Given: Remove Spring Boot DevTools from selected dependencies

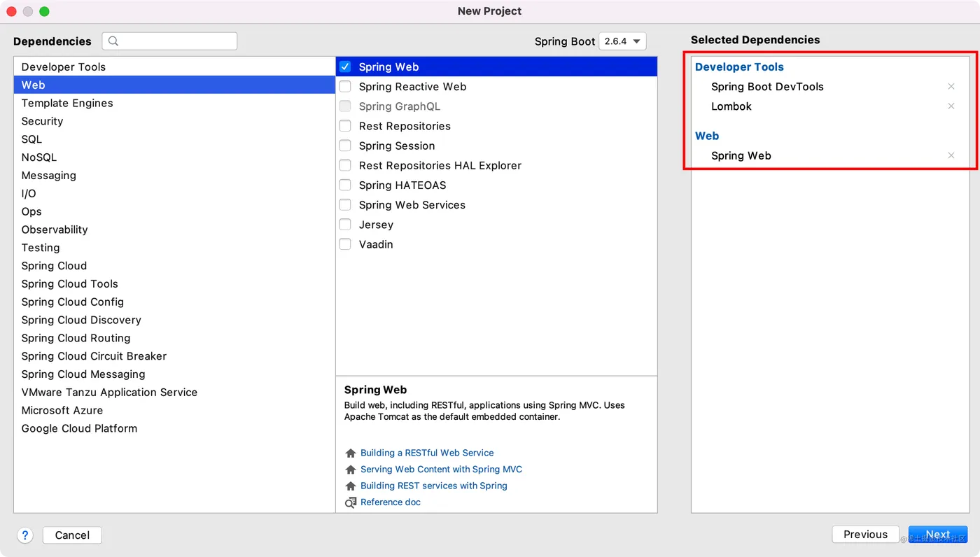Looking at the screenshot, I should click(951, 87).
